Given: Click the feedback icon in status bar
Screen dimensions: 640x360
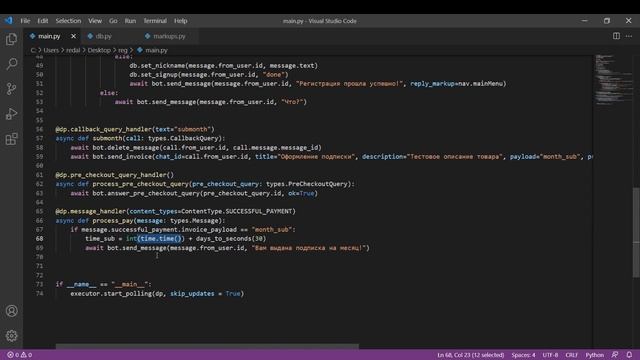Looking at the screenshot, I should 615,355.
